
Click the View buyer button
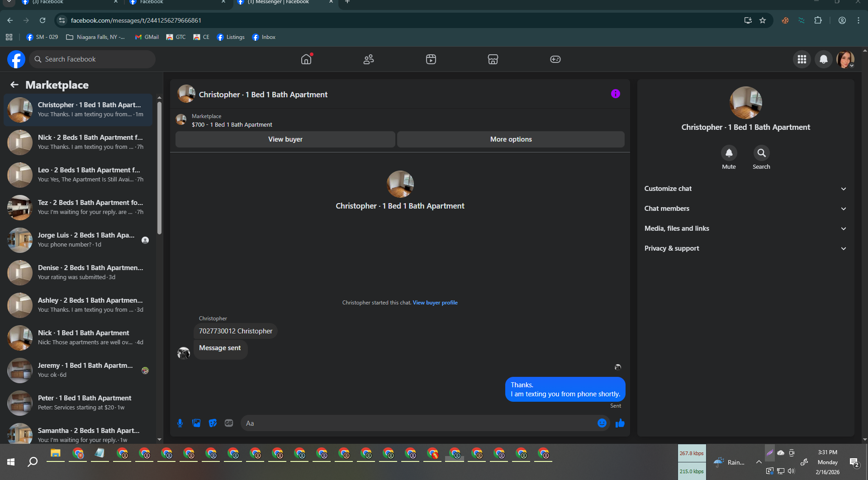pos(285,139)
